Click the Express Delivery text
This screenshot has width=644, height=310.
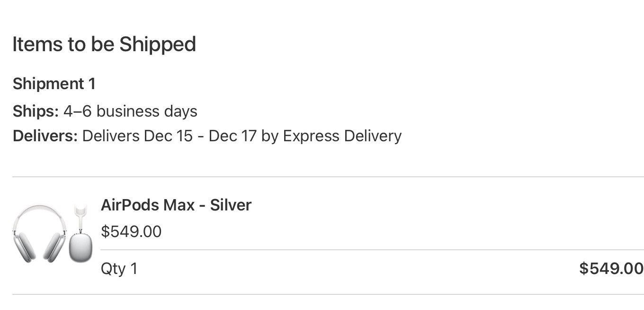click(x=342, y=136)
